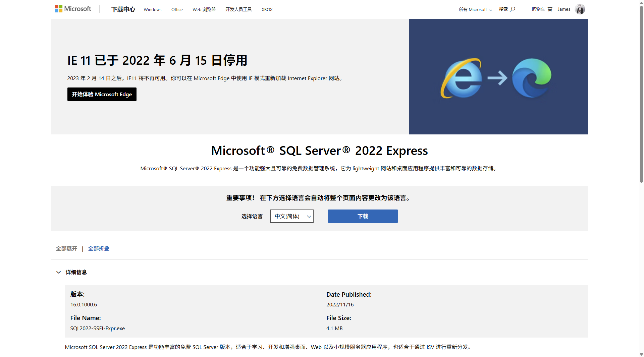
Task: Click 全部折叠 collapse all link
Action: (99, 248)
